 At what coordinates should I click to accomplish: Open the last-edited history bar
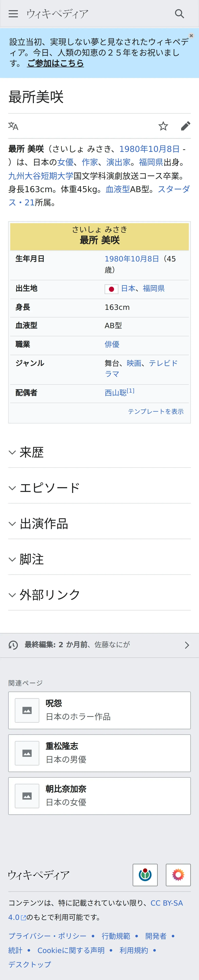[99, 645]
